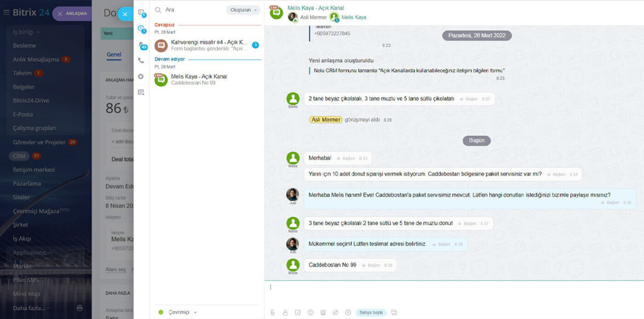This screenshot has width=644, height=319.
Task: Like the Caddebostan No 99 message
Action: pyautogui.click(x=370, y=265)
